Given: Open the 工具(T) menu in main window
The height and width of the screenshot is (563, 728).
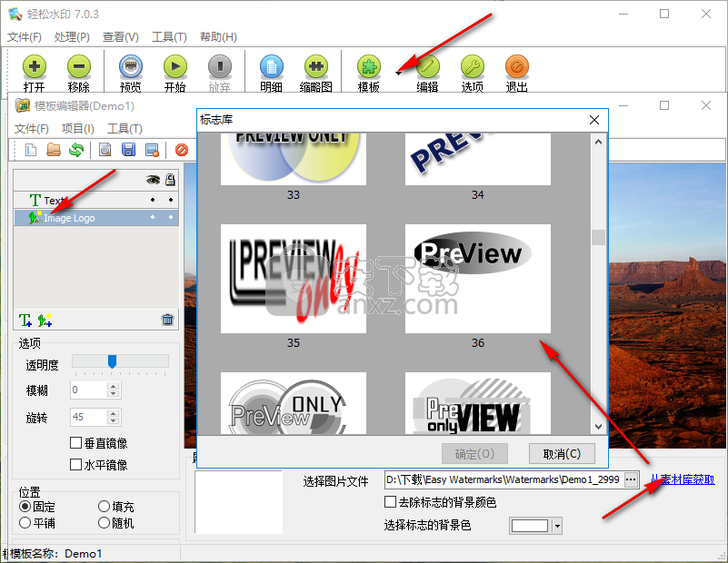Looking at the screenshot, I should 169,37.
